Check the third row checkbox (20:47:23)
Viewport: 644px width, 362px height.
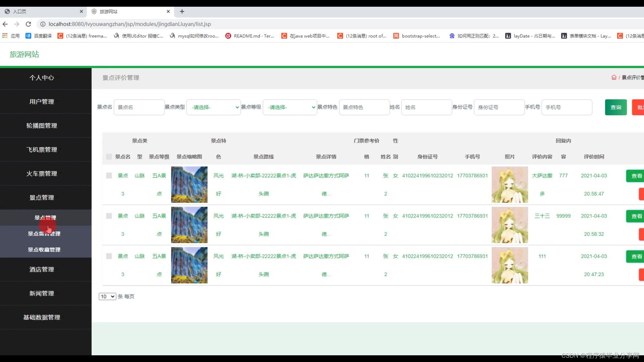pyautogui.click(x=109, y=256)
